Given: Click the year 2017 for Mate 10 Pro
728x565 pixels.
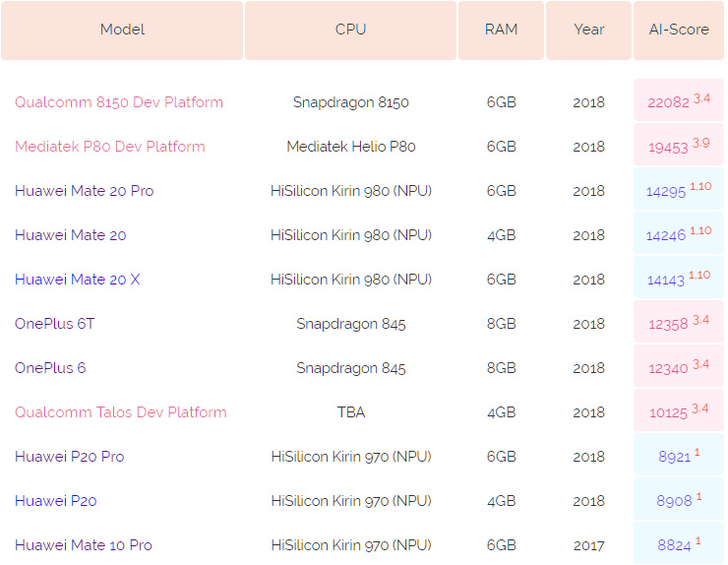Looking at the screenshot, I should click(x=588, y=545).
